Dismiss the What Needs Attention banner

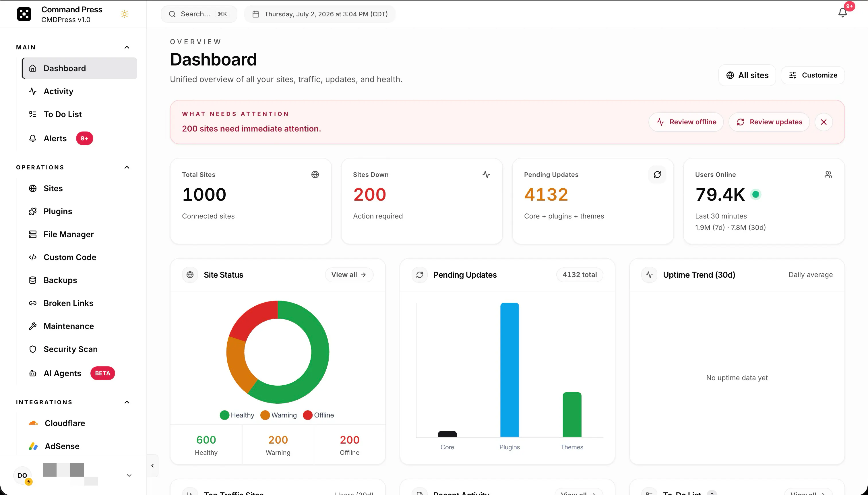pos(824,122)
